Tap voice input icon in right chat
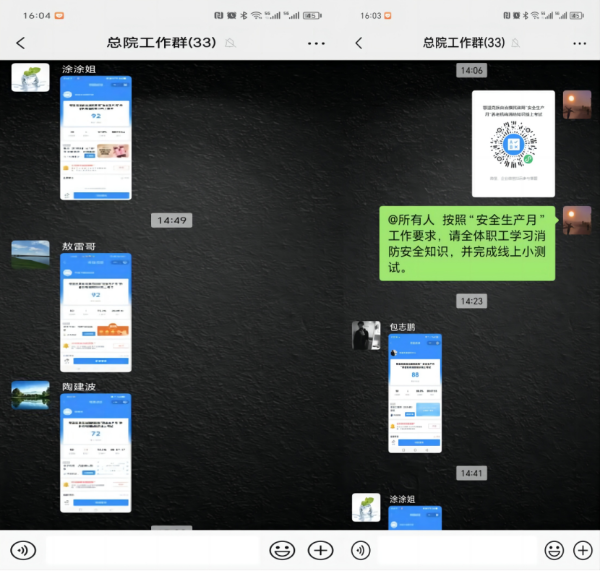This screenshot has height=571, width=600. tap(361, 550)
